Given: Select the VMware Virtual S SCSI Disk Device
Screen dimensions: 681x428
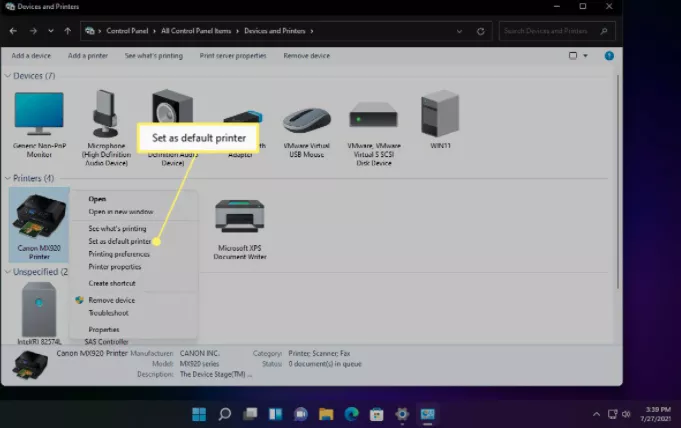Looking at the screenshot, I should click(x=374, y=133).
